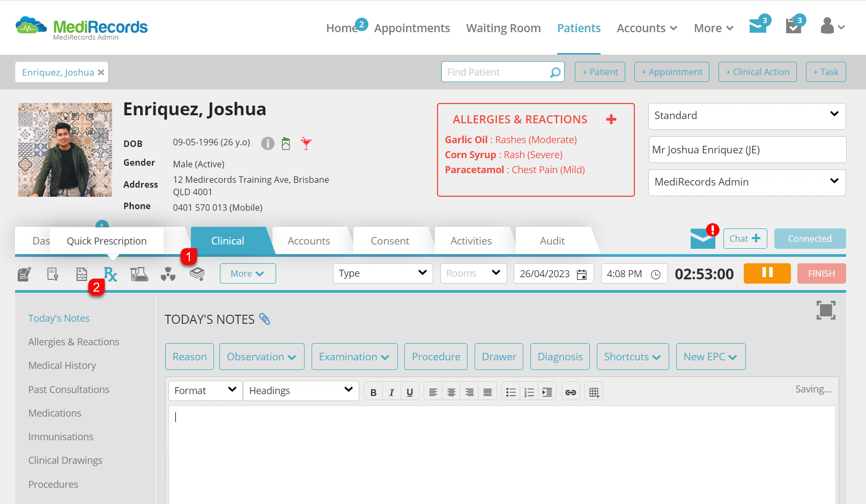Search using the Find Patient magnifier

point(556,72)
